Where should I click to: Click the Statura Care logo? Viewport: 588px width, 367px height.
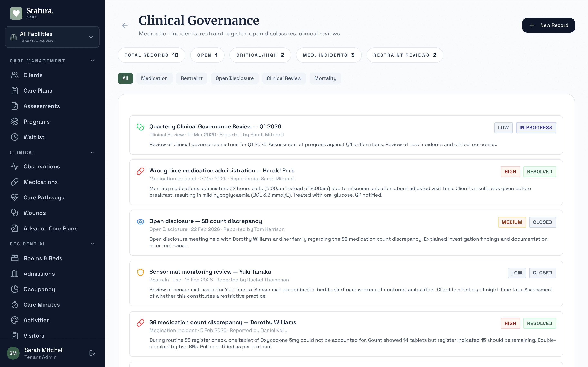pyautogui.click(x=32, y=13)
